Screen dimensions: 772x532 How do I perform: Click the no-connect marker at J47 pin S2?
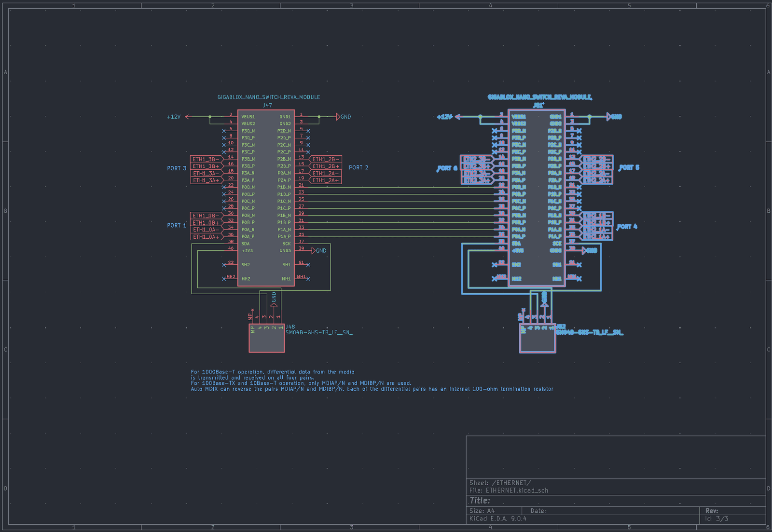[x=224, y=265]
